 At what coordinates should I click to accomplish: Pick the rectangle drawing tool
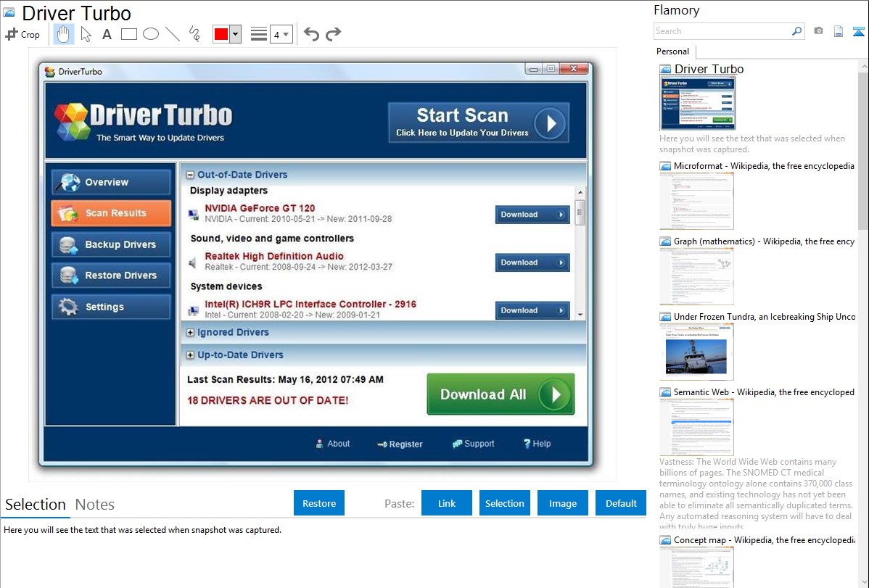click(x=128, y=34)
